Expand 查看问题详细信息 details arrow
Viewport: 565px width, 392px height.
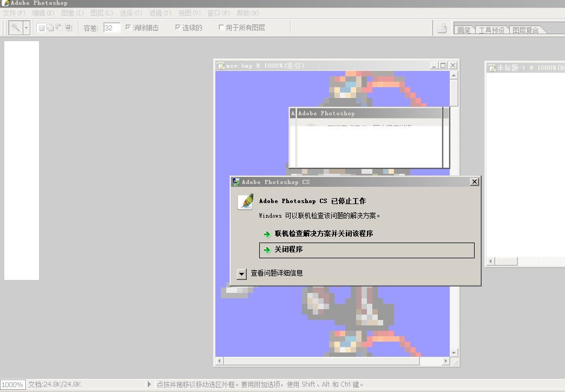[x=241, y=274]
